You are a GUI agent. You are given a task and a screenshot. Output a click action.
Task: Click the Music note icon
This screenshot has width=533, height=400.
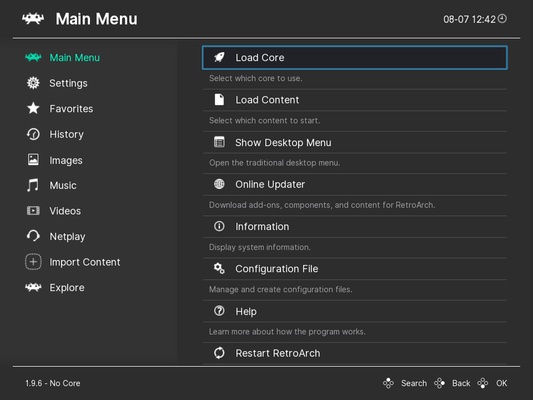coord(33,185)
